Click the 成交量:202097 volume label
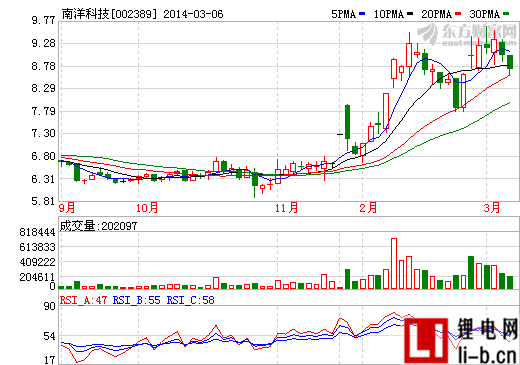The image size is (520, 365). coord(98,226)
